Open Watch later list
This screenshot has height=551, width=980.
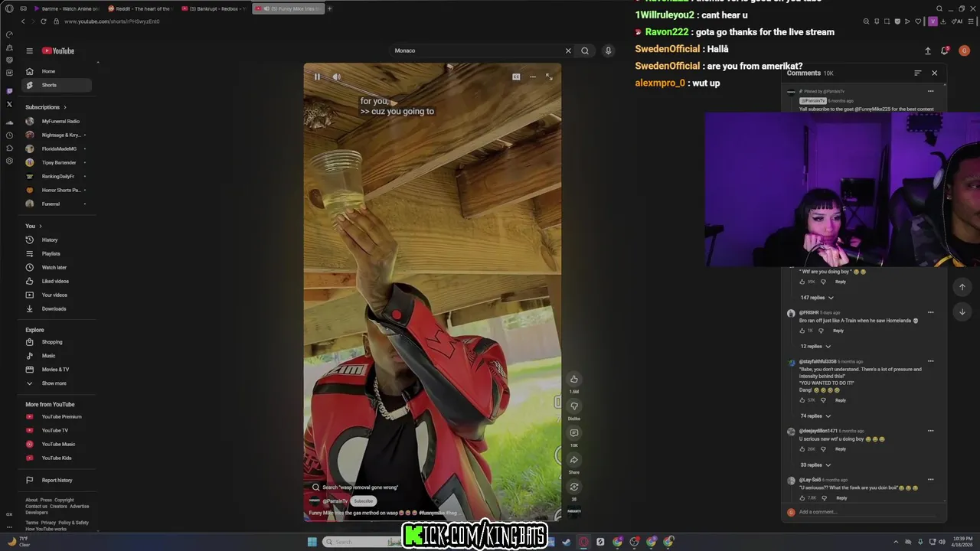pyautogui.click(x=56, y=267)
